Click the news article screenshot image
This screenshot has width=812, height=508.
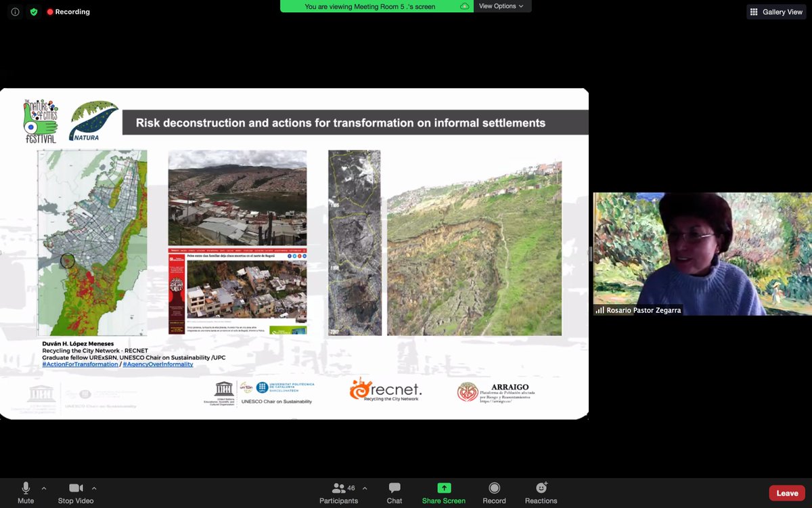(x=238, y=291)
